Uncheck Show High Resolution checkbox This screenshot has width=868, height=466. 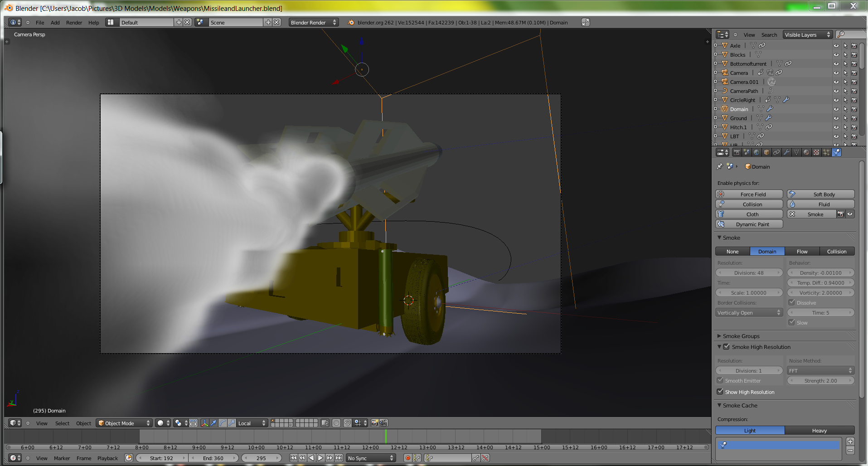click(720, 392)
